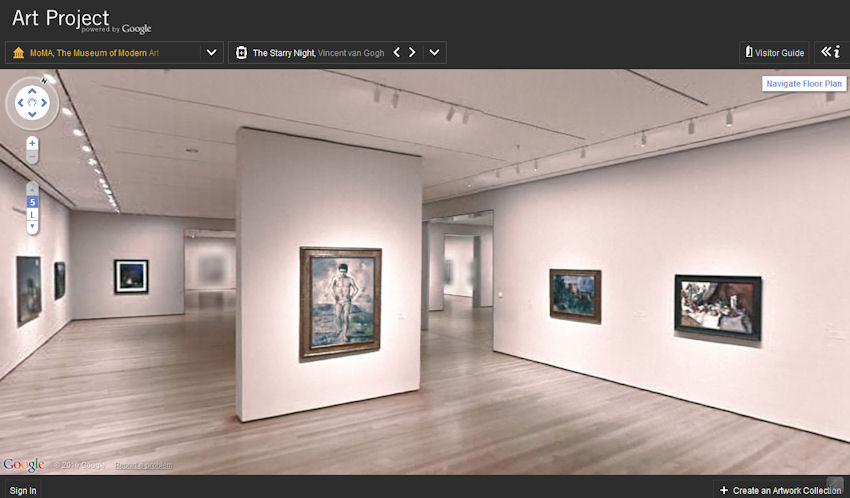Zoom out with the minus button
The width and height of the screenshot is (850, 498).
point(33,157)
